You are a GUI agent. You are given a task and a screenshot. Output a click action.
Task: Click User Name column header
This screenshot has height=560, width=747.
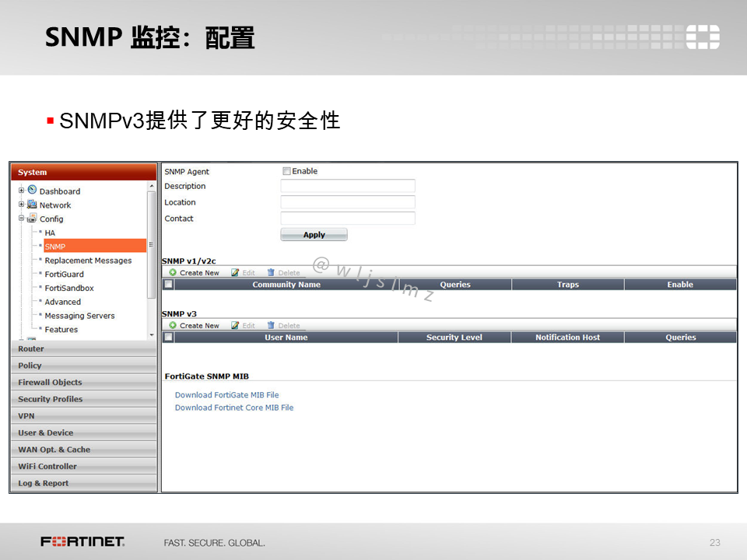coord(286,337)
